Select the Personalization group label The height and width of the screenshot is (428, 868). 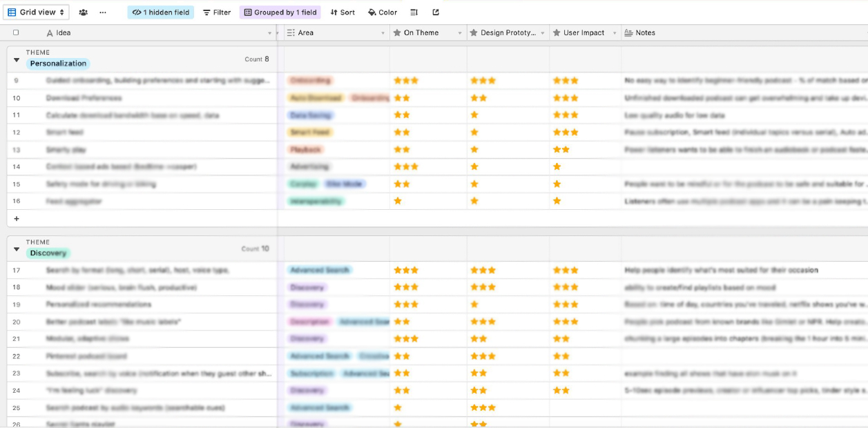(59, 64)
